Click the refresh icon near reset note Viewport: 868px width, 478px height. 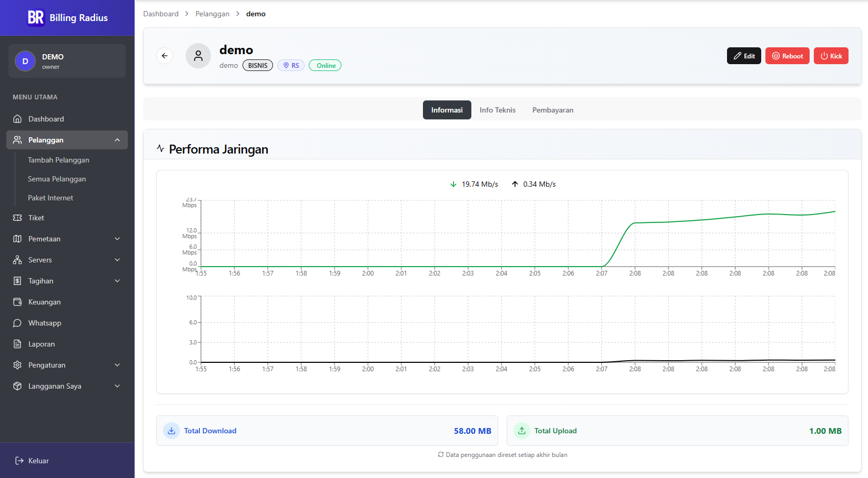click(x=441, y=455)
